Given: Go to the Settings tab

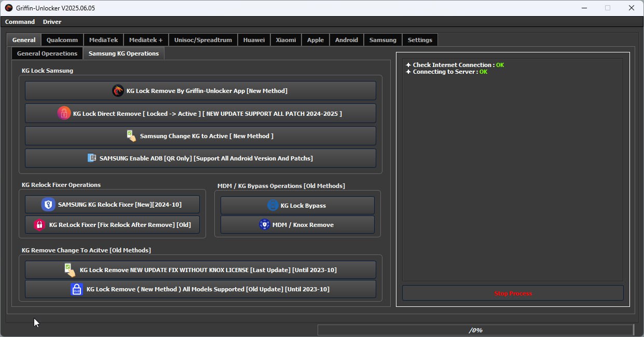Looking at the screenshot, I should tap(420, 40).
